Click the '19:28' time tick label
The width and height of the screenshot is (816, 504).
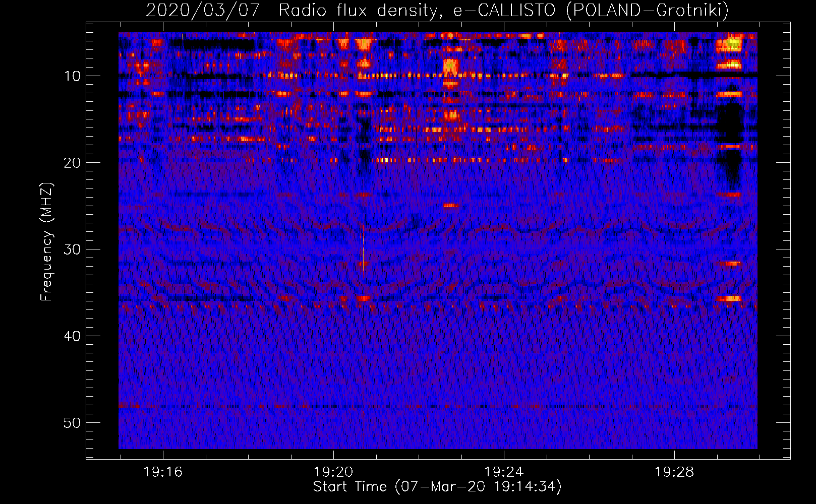click(x=674, y=472)
